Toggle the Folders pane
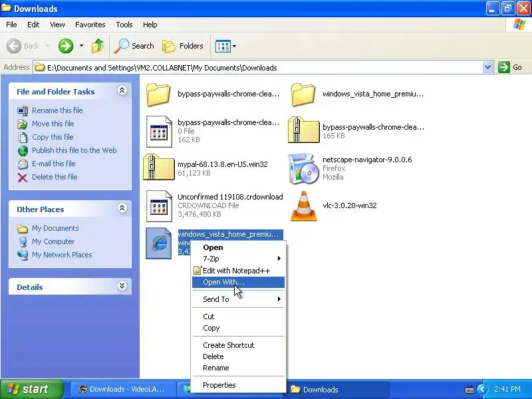This screenshot has width=532, height=399. click(183, 46)
